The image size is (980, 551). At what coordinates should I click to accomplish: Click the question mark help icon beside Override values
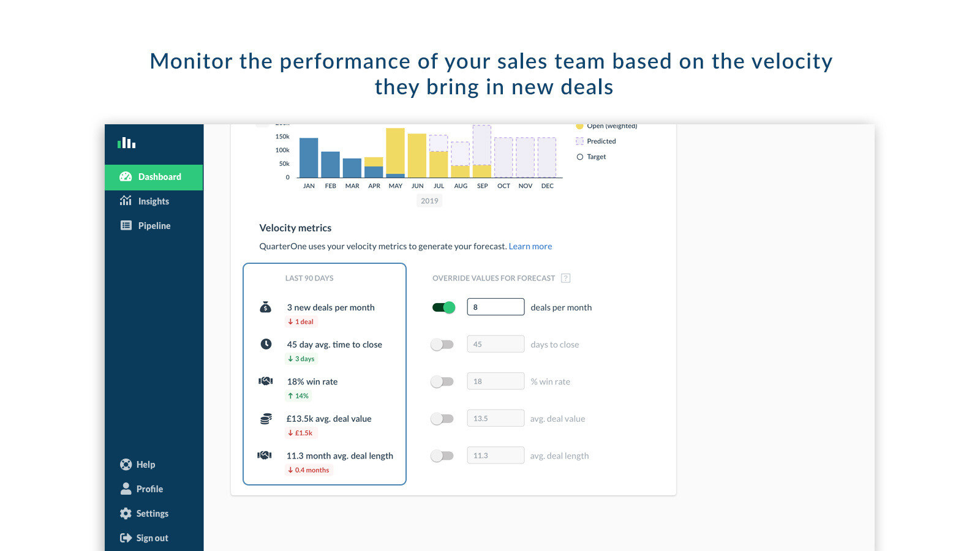pyautogui.click(x=566, y=278)
